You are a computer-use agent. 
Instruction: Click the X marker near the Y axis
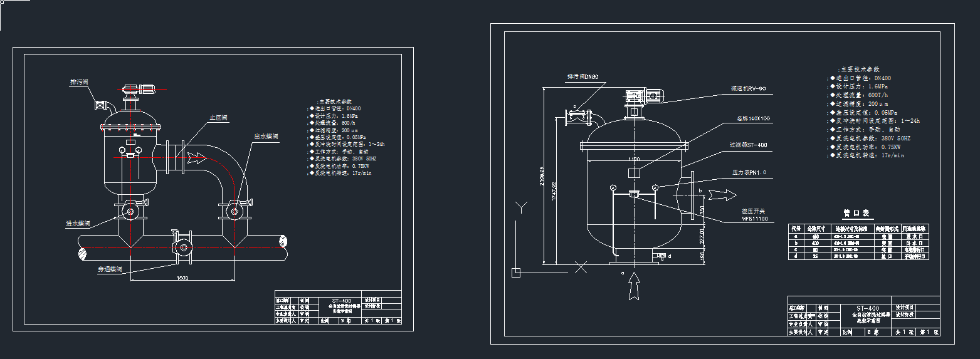(x=581, y=268)
